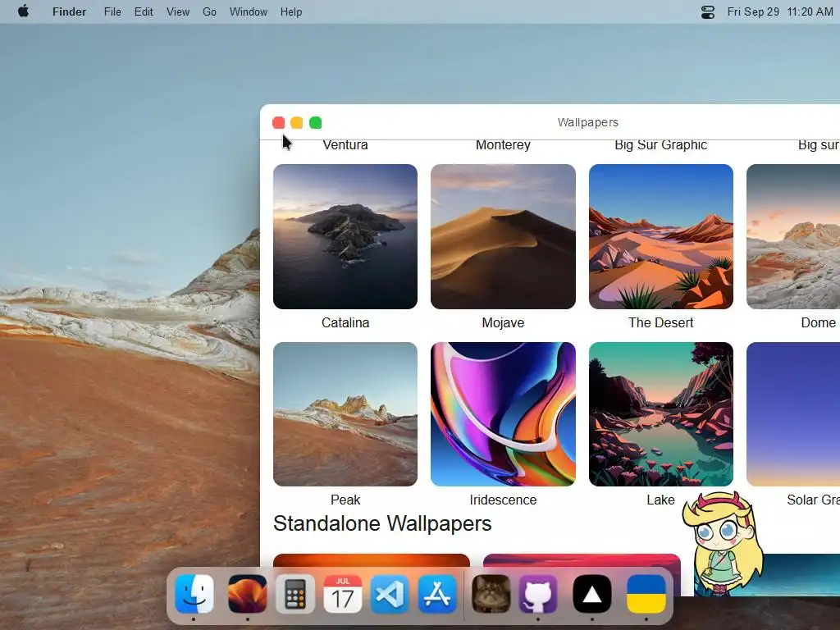Launch Calculator from the dock
The height and width of the screenshot is (630, 840).
point(294,594)
